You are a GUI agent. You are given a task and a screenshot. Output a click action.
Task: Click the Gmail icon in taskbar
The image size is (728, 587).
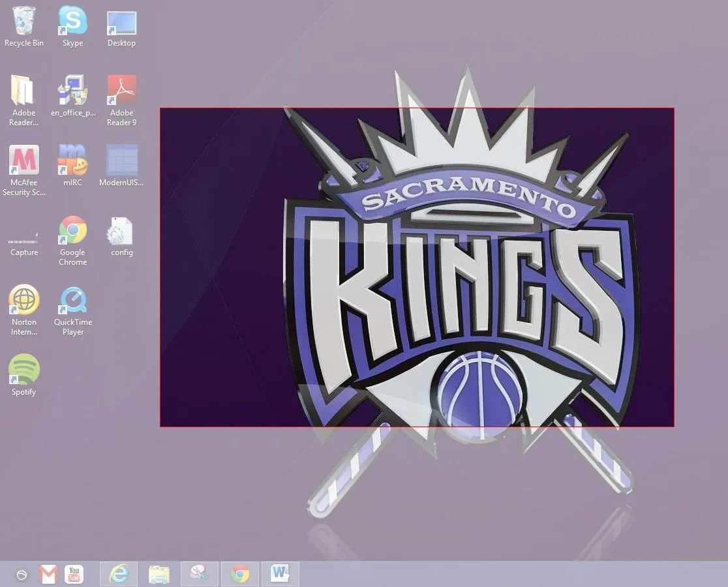[x=48, y=575]
